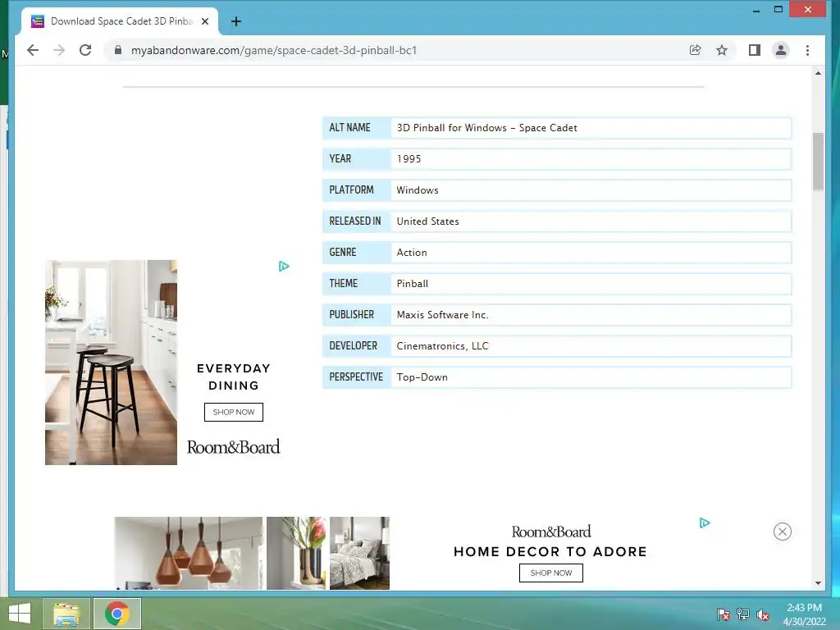Click the browser forward arrow

pyautogui.click(x=59, y=50)
